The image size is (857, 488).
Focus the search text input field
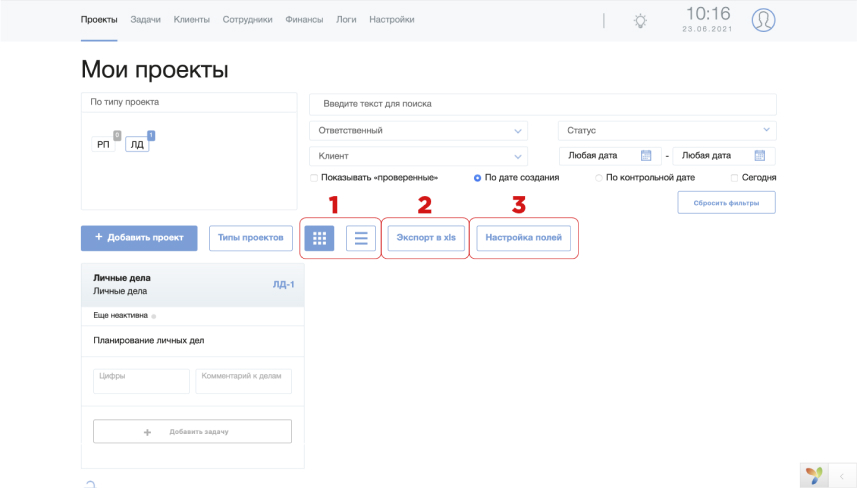click(x=543, y=104)
